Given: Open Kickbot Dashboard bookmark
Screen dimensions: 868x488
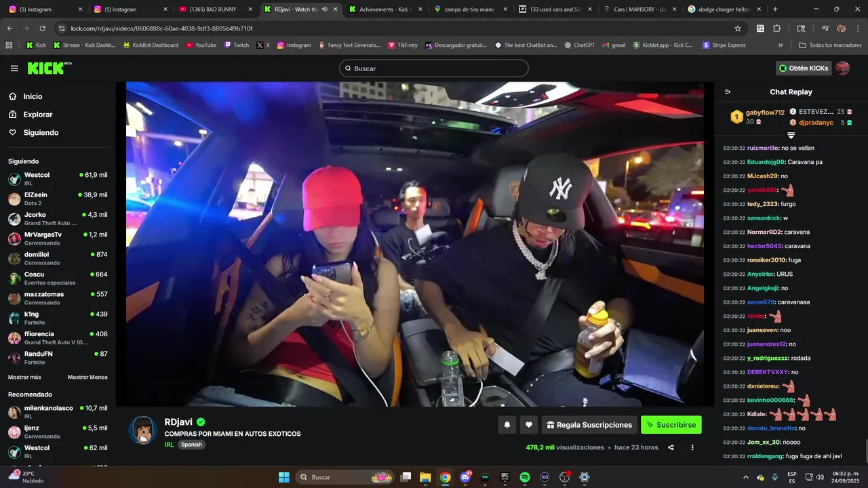Looking at the screenshot, I should click(x=151, y=45).
